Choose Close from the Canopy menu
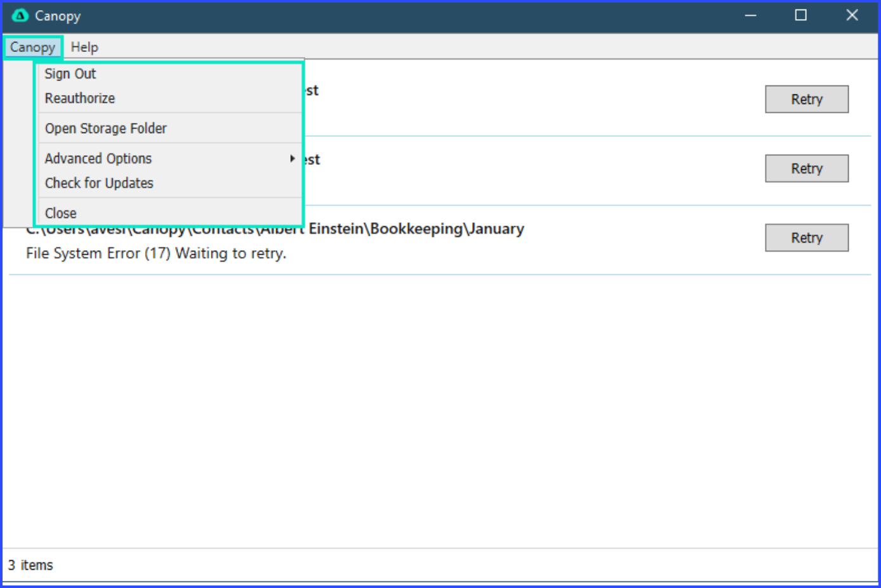The width and height of the screenshot is (881, 588). (x=169, y=214)
